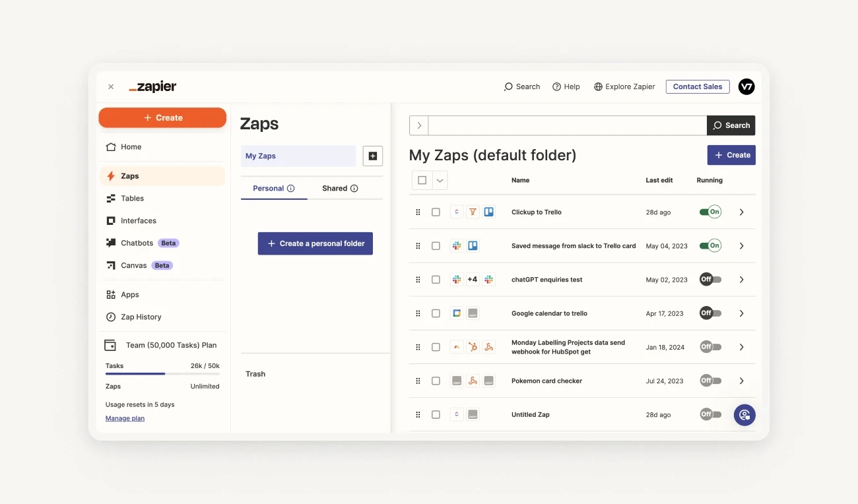Turn off Saved message from slack toggle
Viewport: 858px width, 504px height.
click(710, 246)
